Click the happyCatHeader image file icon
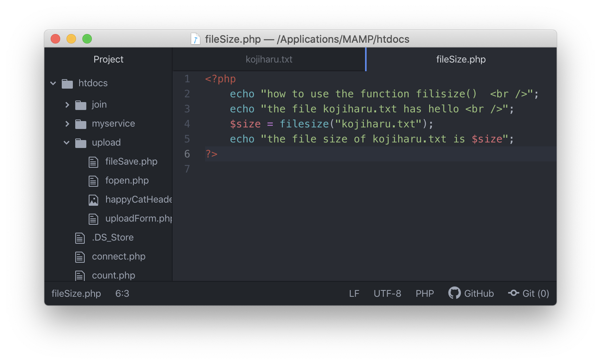Screen dimensions: 601x364 click(93, 200)
